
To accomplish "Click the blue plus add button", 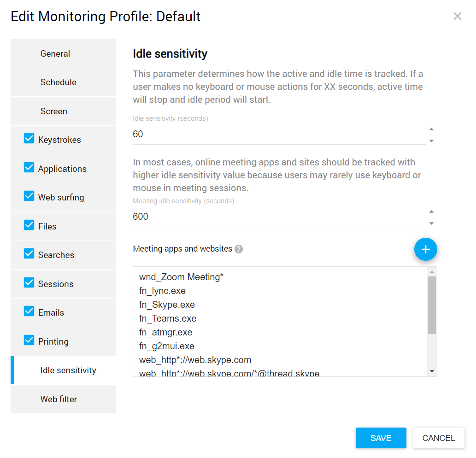I will (425, 249).
